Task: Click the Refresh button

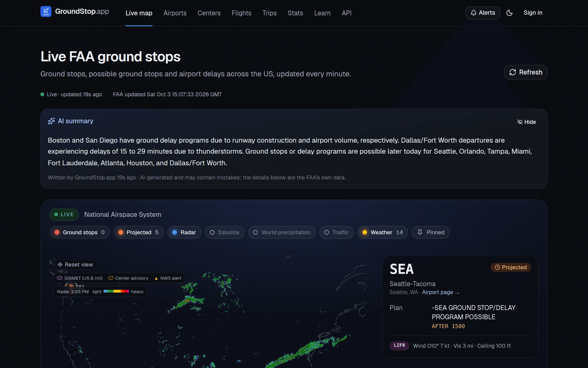Action: [526, 72]
